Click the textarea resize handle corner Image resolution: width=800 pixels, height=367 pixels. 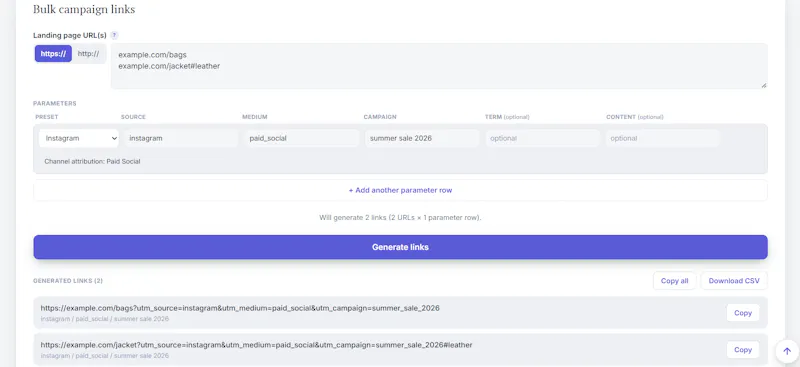click(x=764, y=85)
